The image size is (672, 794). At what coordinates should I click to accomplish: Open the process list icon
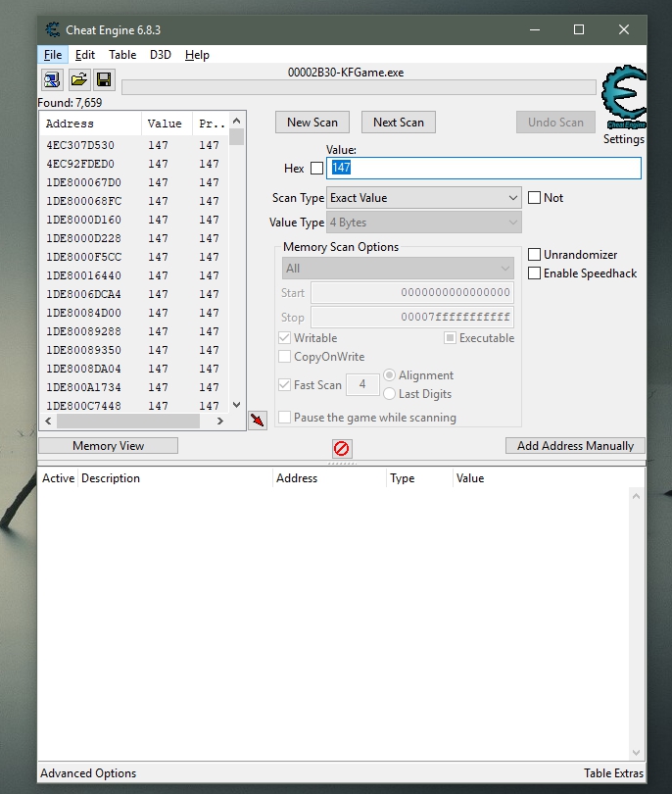(x=52, y=79)
